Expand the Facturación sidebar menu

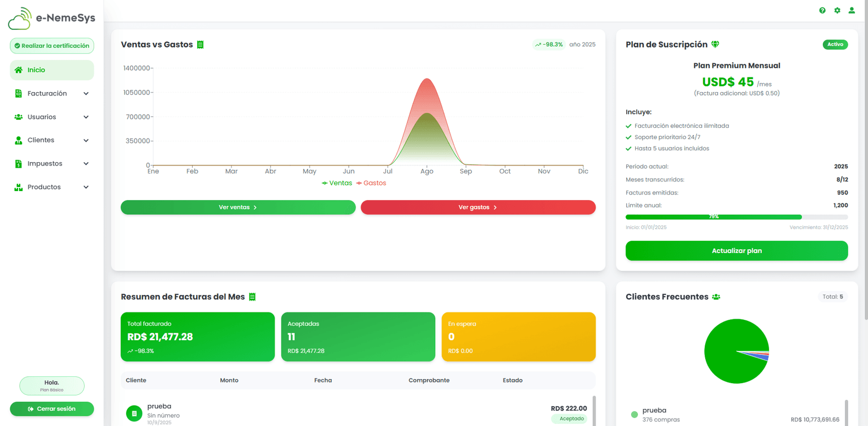click(x=52, y=94)
